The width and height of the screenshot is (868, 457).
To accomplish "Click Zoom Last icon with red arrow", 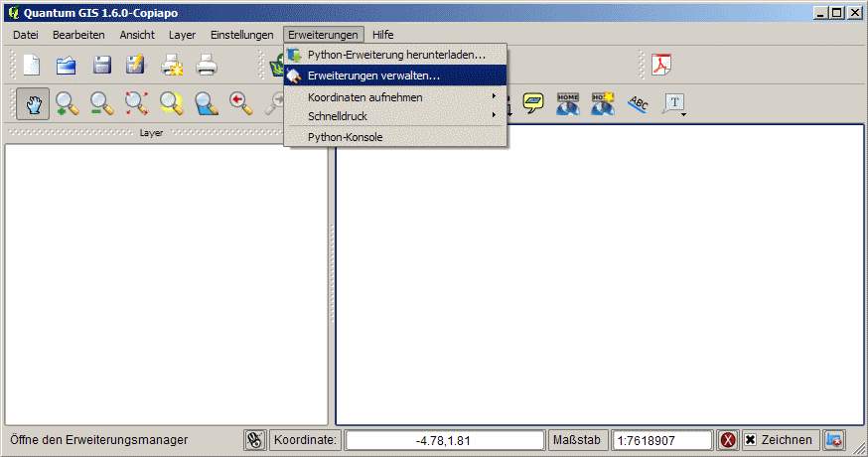I will (240, 103).
